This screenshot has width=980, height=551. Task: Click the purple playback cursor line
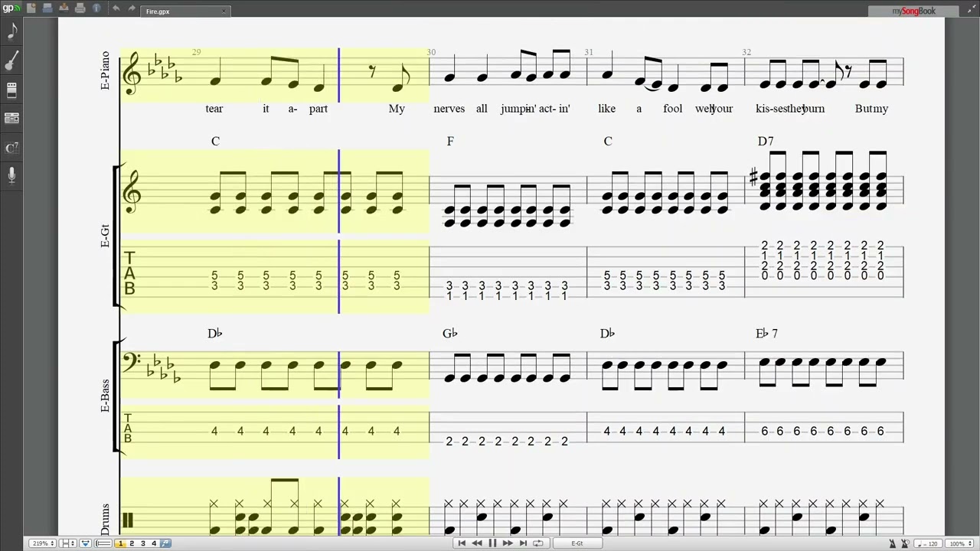339,253
